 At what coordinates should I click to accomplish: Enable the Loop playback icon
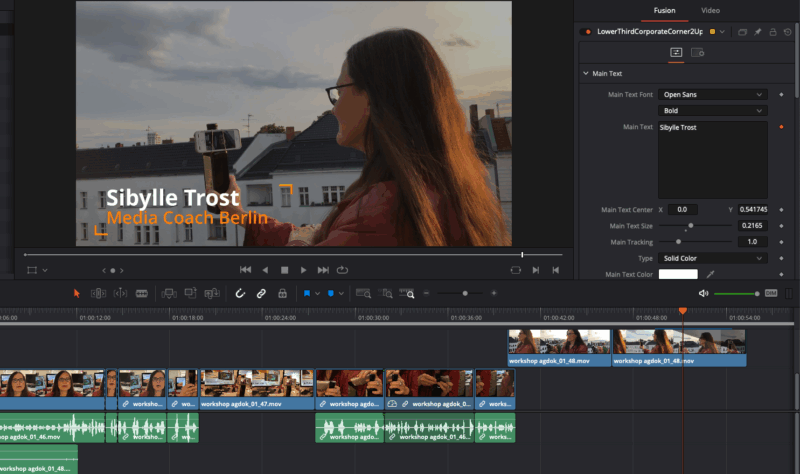pos(343,270)
